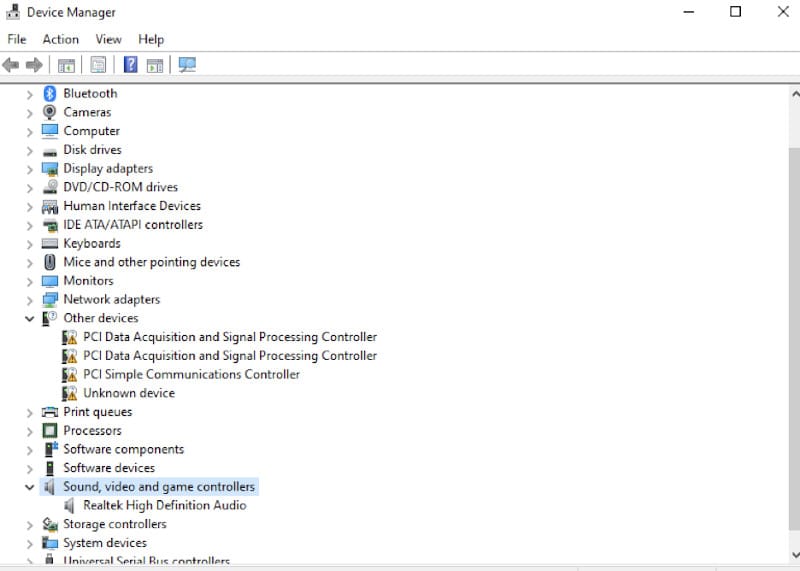The height and width of the screenshot is (571, 800).
Task: Click the Bluetooth category icon
Action: pyautogui.click(x=49, y=93)
